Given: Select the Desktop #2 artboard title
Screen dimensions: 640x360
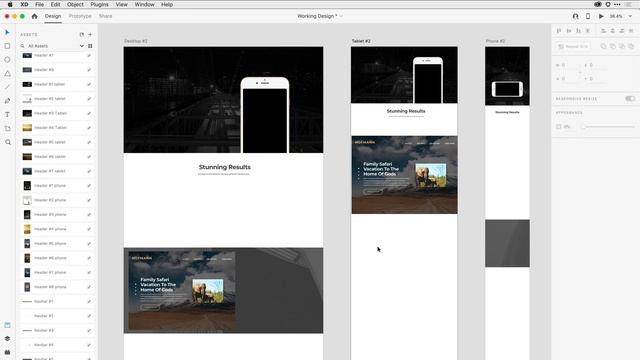Looking at the screenshot, I should click(x=136, y=41).
